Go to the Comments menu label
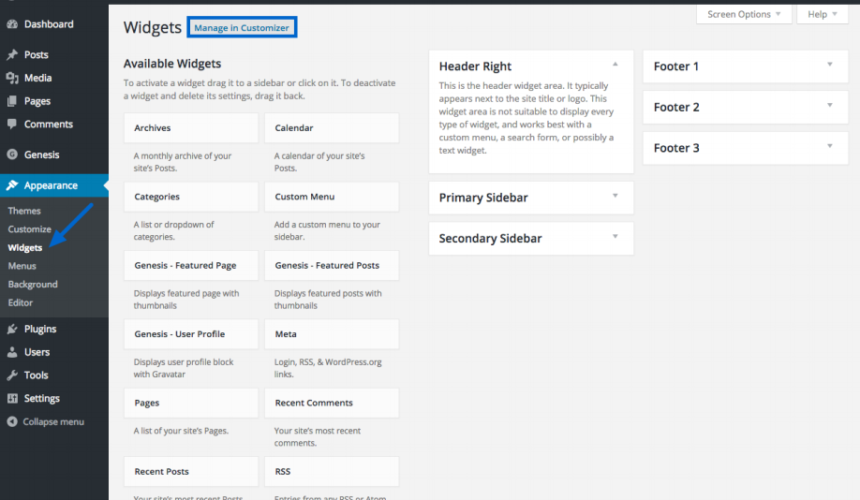860x500 pixels. pyautogui.click(x=48, y=124)
